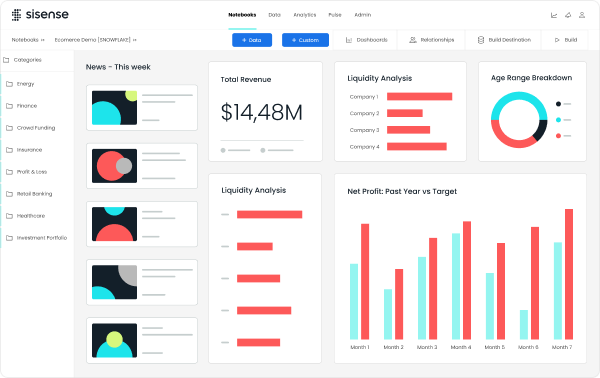Click the blue + Data button
Viewport: 600px width, 378px height.
252,40
